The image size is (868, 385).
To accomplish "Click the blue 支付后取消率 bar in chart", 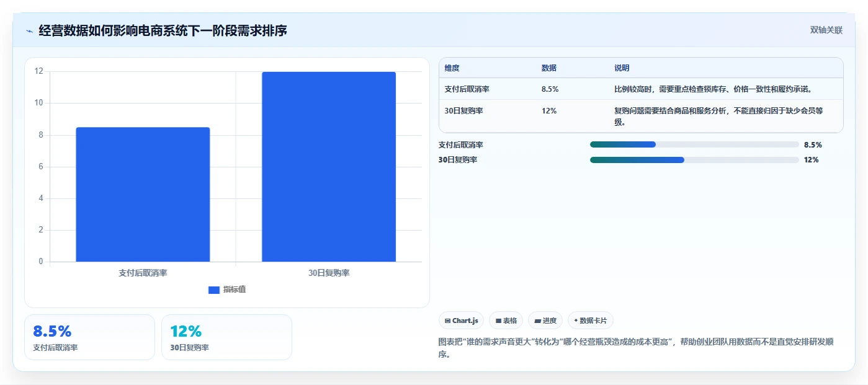I will [143, 195].
